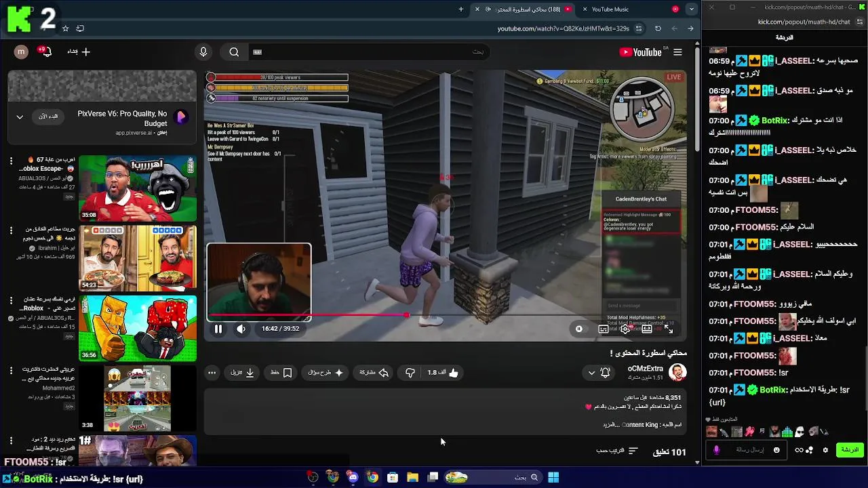Open options menu for the 36:56 video
The width and height of the screenshot is (868, 488).
tap(11, 300)
